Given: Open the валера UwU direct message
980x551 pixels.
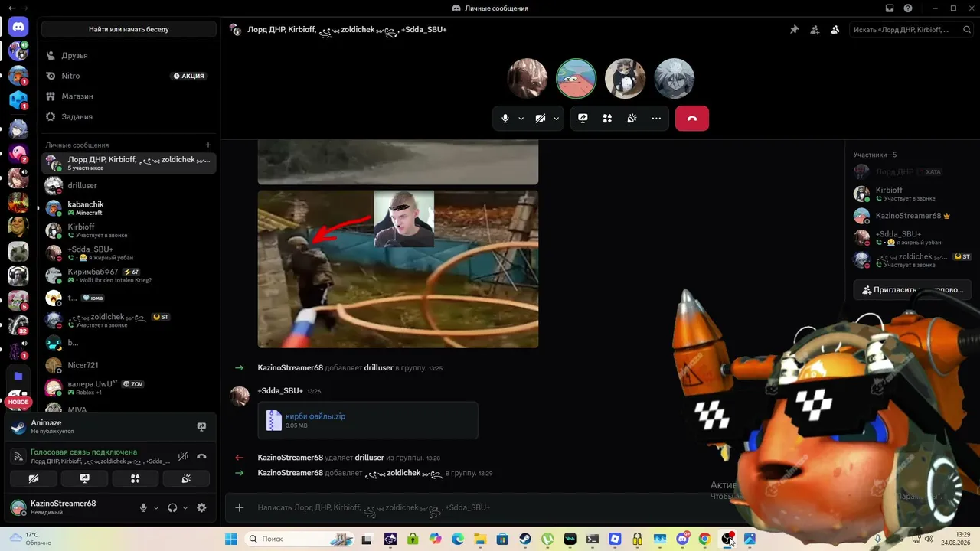Looking at the screenshot, I should (129, 388).
